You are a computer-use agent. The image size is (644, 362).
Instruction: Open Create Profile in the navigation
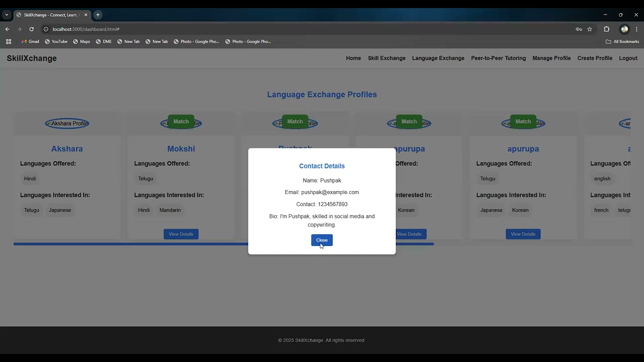(595, 58)
